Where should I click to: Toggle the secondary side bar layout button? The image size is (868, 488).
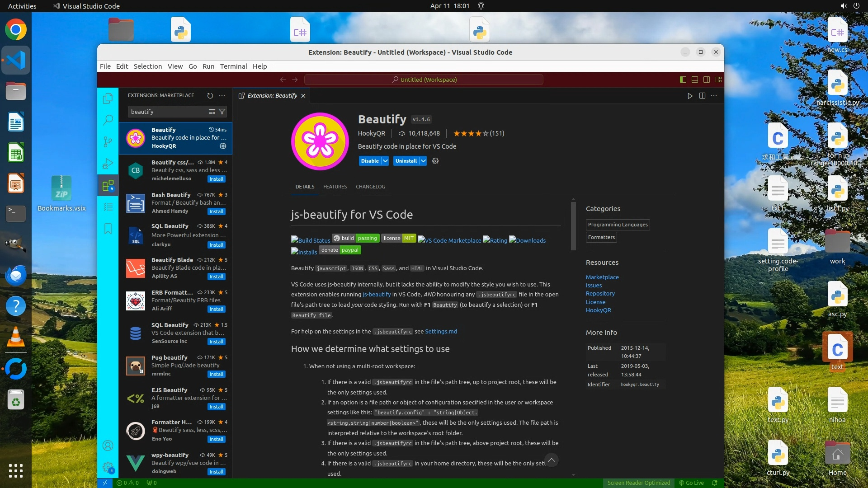(x=707, y=80)
